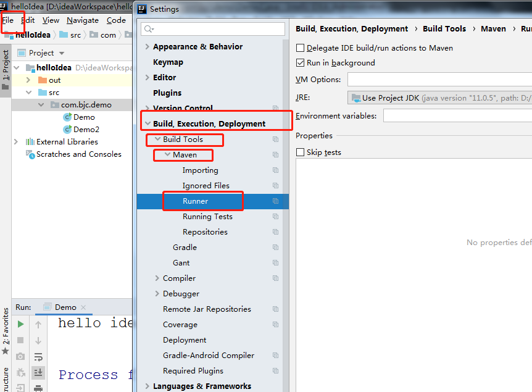Collapse the Build Tools node

point(157,139)
